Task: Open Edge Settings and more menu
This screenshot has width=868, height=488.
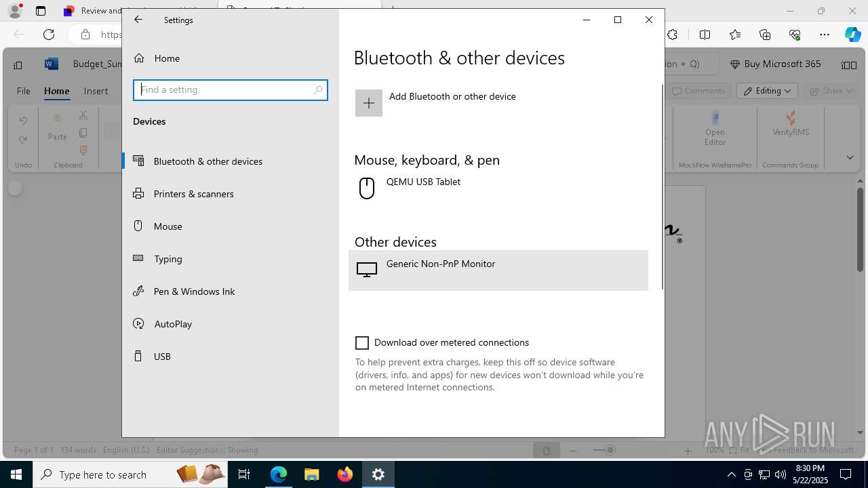Action: (x=825, y=35)
